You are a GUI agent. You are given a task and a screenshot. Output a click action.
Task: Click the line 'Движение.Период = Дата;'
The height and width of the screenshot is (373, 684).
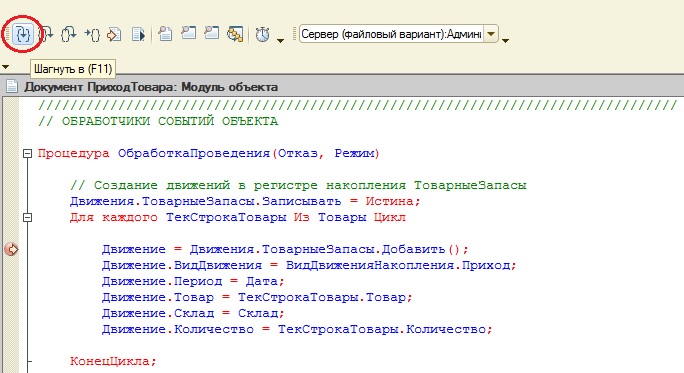click(193, 281)
